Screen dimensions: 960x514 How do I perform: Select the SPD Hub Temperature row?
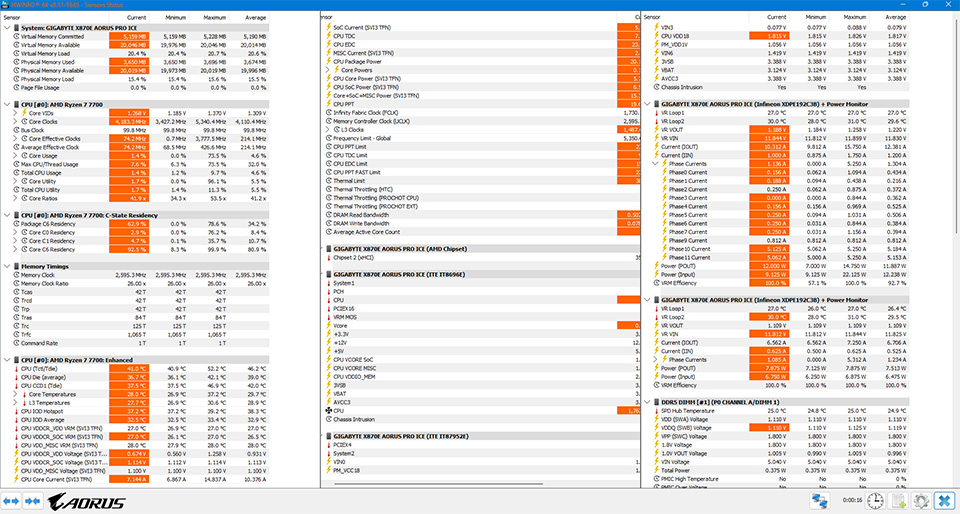698,410
